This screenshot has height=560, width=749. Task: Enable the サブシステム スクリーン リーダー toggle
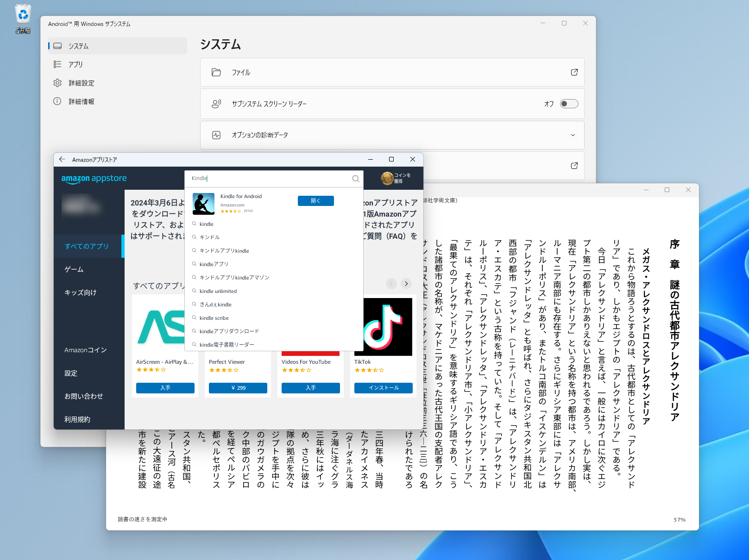pos(569,104)
